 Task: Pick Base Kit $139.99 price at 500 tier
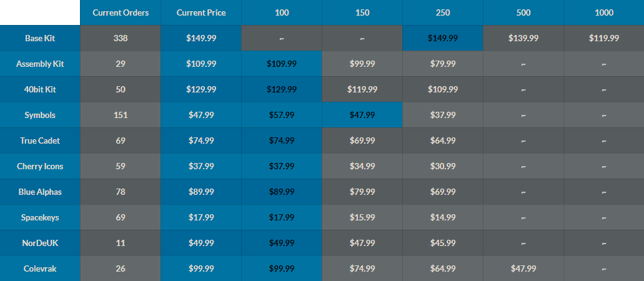coord(523,38)
